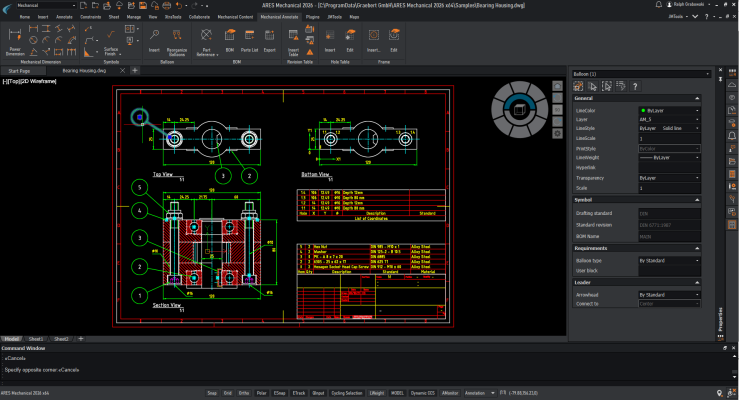This screenshot has height=400, width=739.
Task: Click the Grid button in status bar
Action: (x=229, y=393)
